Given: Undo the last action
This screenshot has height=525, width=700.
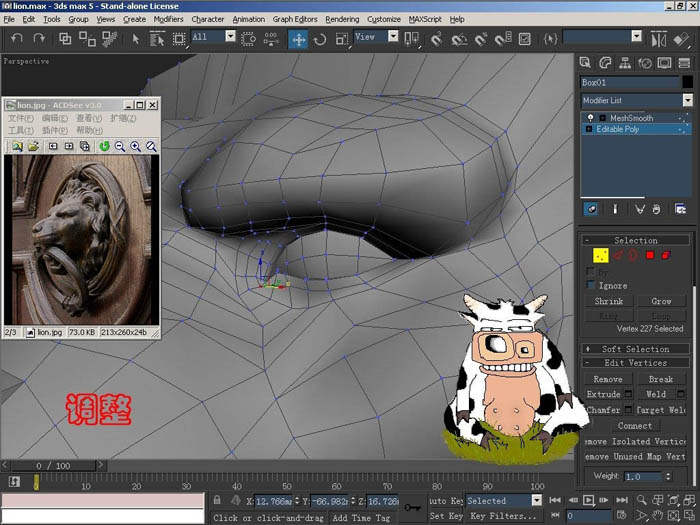Looking at the screenshot, I should [17, 39].
